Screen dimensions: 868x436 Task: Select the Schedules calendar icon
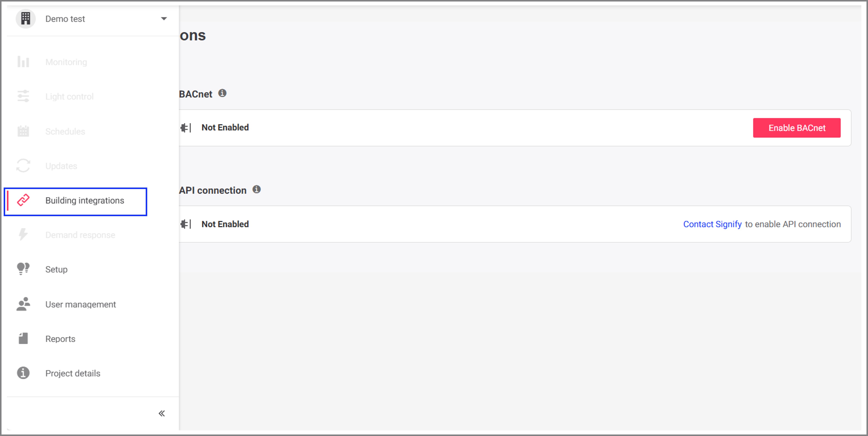[x=23, y=131]
